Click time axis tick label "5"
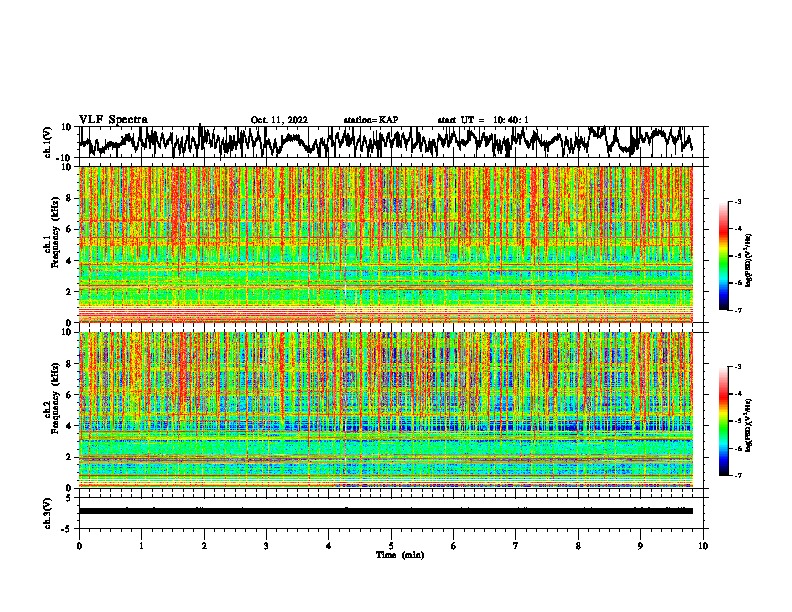 coord(391,546)
